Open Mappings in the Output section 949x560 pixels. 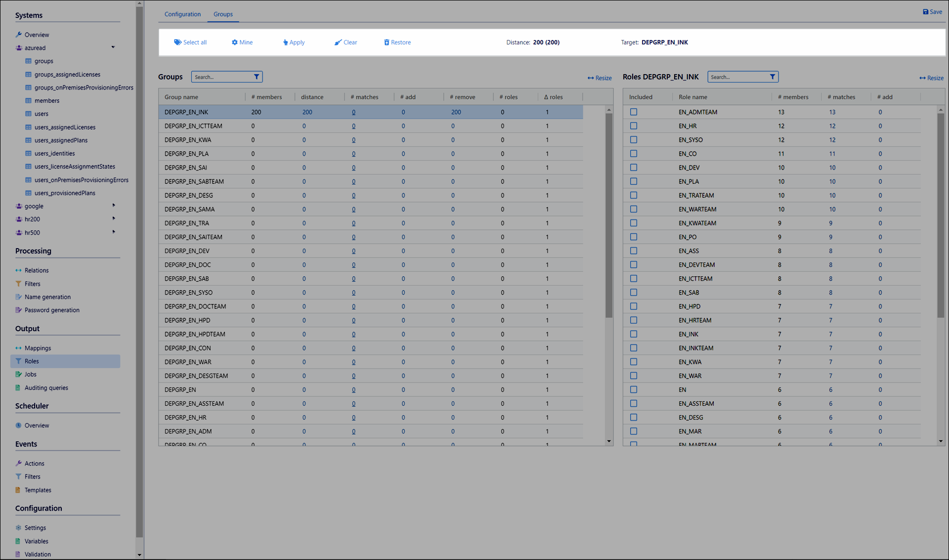click(x=38, y=348)
